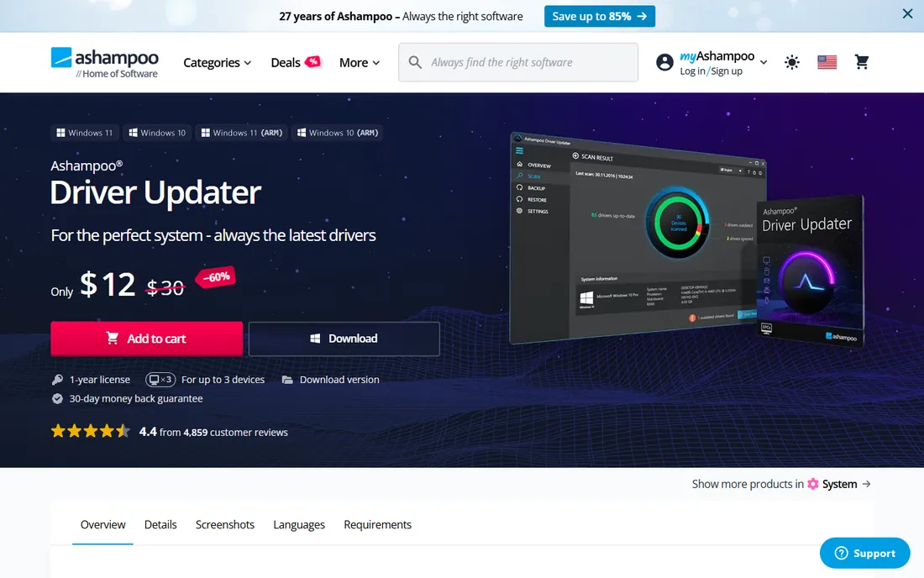The width and height of the screenshot is (924, 578).
Task: Switch to the Languages tab
Action: tap(299, 524)
